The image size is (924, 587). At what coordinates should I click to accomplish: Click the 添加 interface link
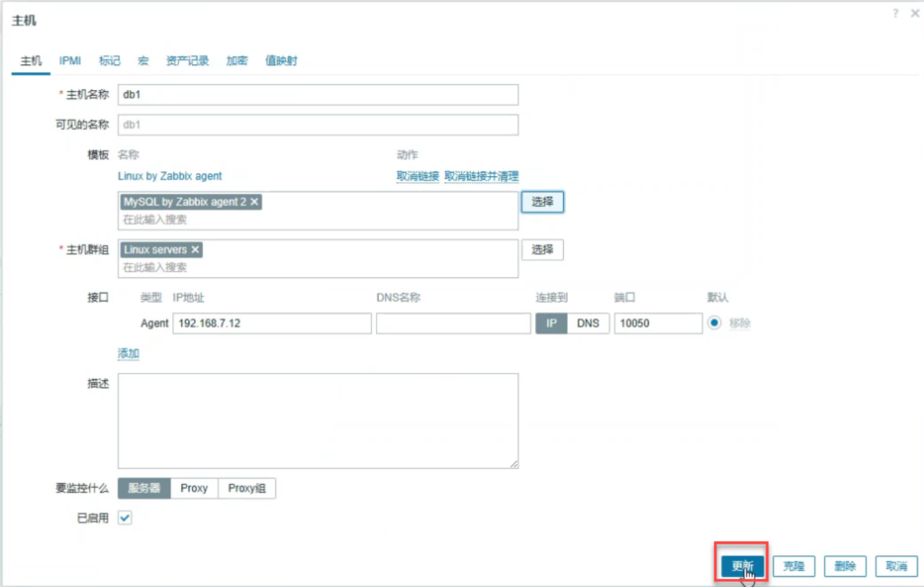click(x=128, y=354)
